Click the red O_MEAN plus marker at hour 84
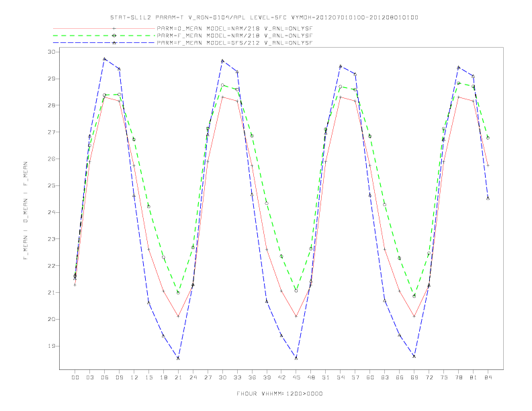The height and width of the screenshot is (411, 532). pos(488,165)
